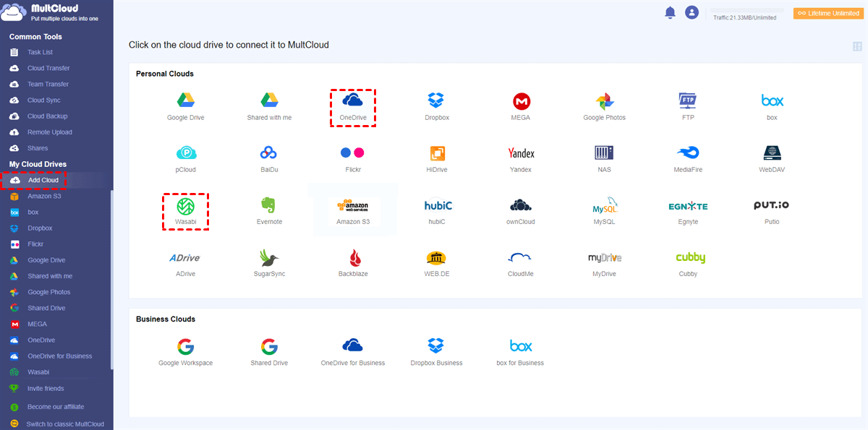Viewport: 868px width, 430px height.
Task: Add pCloud drive
Action: (x=186, y=158)
